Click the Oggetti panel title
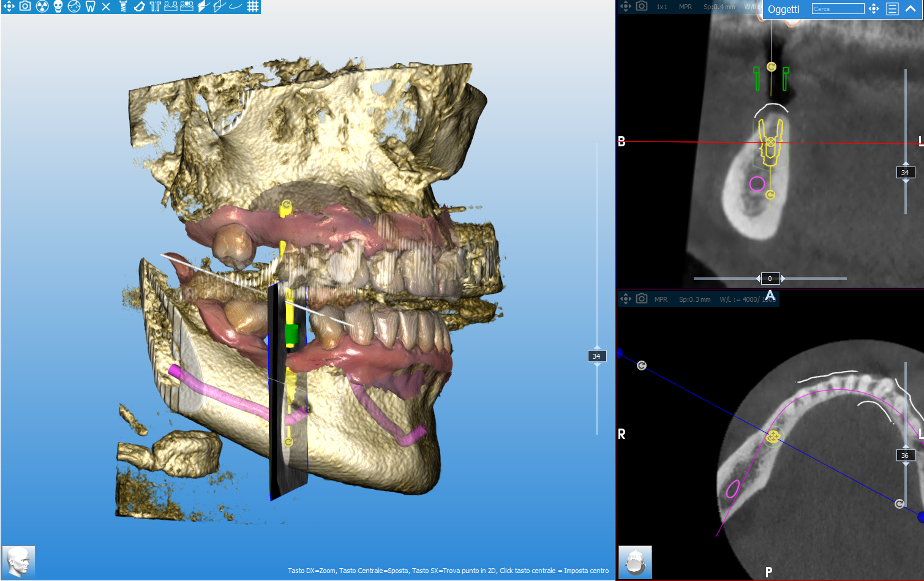The width and height of the screenshot is (924, 581). point(784,9)
